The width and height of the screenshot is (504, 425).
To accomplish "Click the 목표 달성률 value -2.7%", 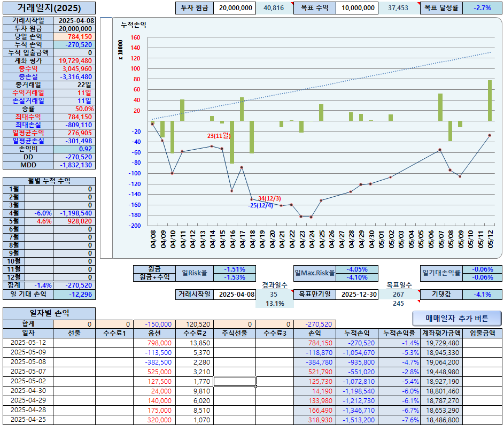I will tap(482, 8).
